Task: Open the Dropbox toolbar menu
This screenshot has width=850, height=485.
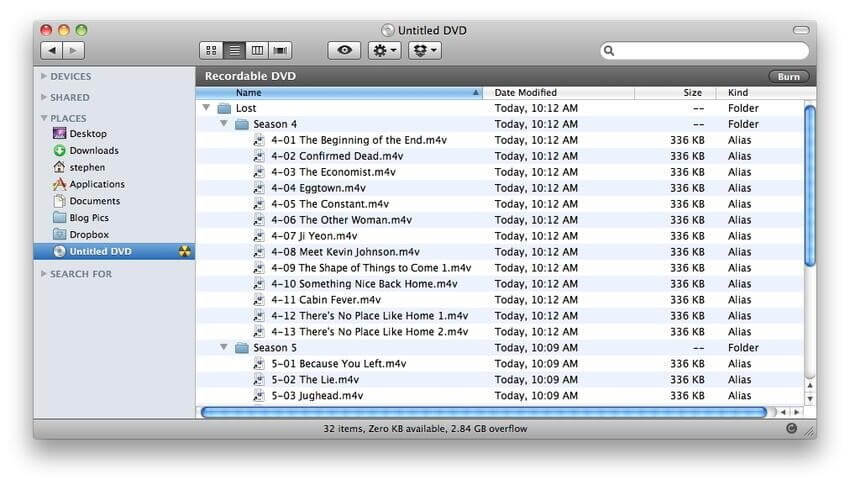Action: tap(424, 50)
